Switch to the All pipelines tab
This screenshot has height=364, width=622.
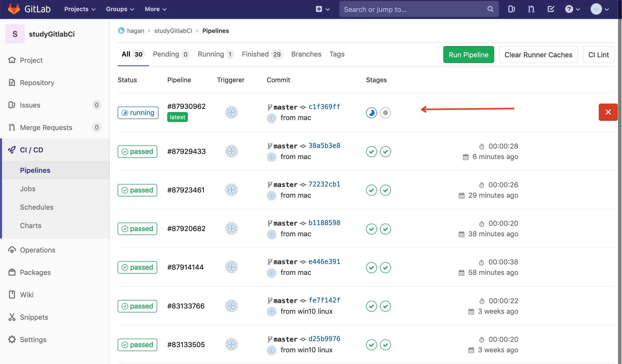[x=133, y=54]
